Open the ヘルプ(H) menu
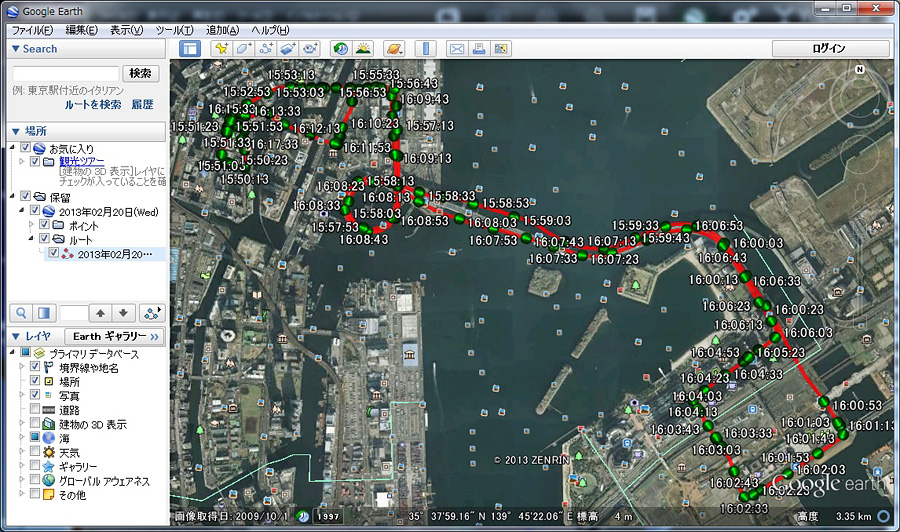 pyautogui.click(x=270, y=30)
